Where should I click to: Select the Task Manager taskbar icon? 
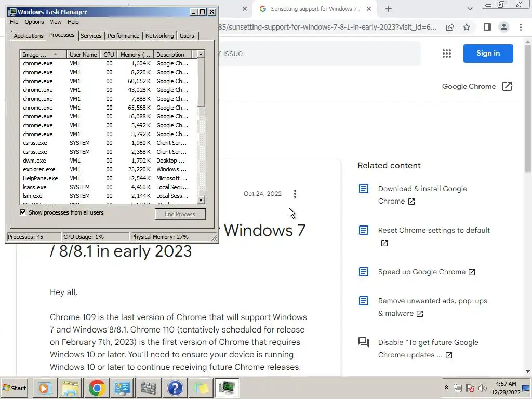pyautogui.click(x=227, y=388)
